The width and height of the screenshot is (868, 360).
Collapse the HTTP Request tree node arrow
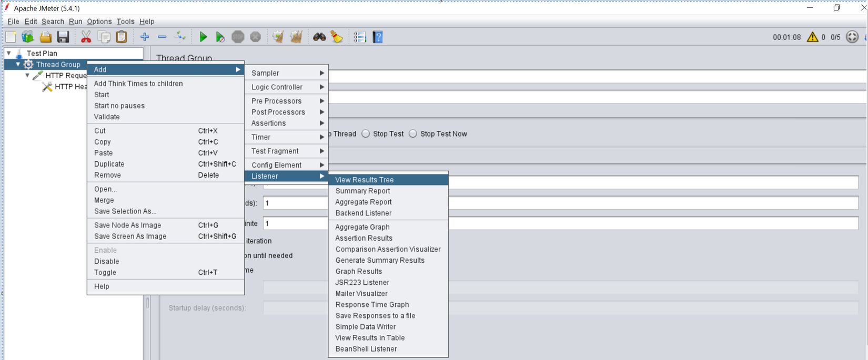(x=28, y=75)
